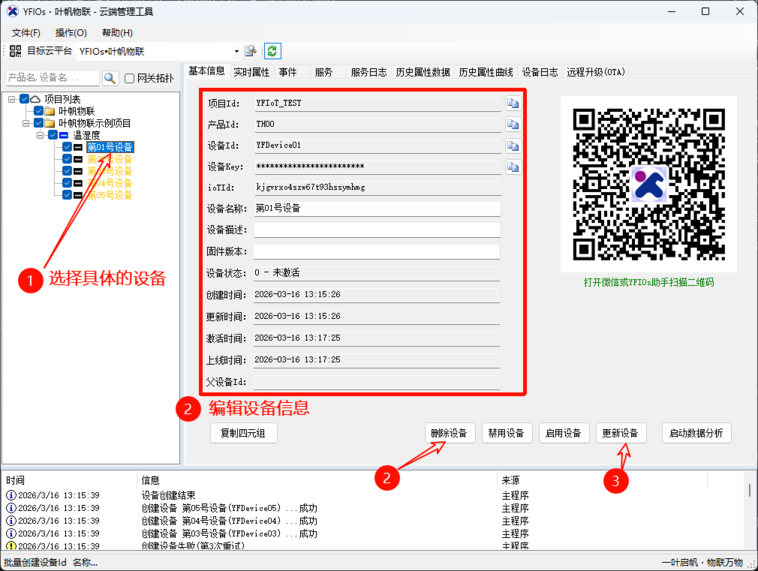This screenshot has width=758, height=571.
Task: Toggle the 第05号设备 checkbox
Action: [x=67, y=195]
